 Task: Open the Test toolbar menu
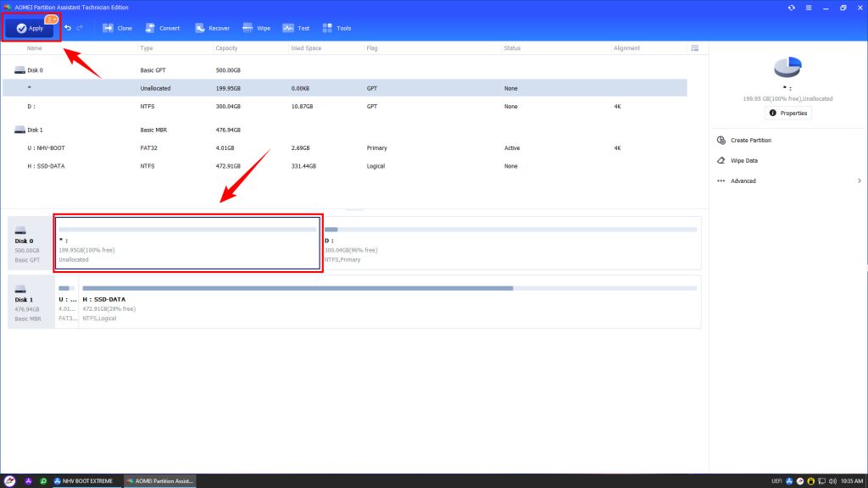point(296,28)
